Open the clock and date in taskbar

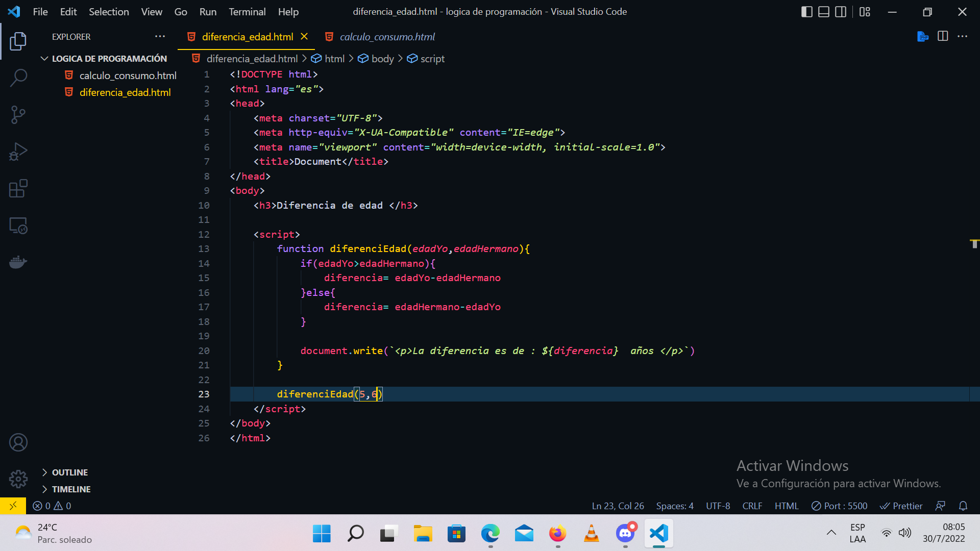(x=943, y=533)
